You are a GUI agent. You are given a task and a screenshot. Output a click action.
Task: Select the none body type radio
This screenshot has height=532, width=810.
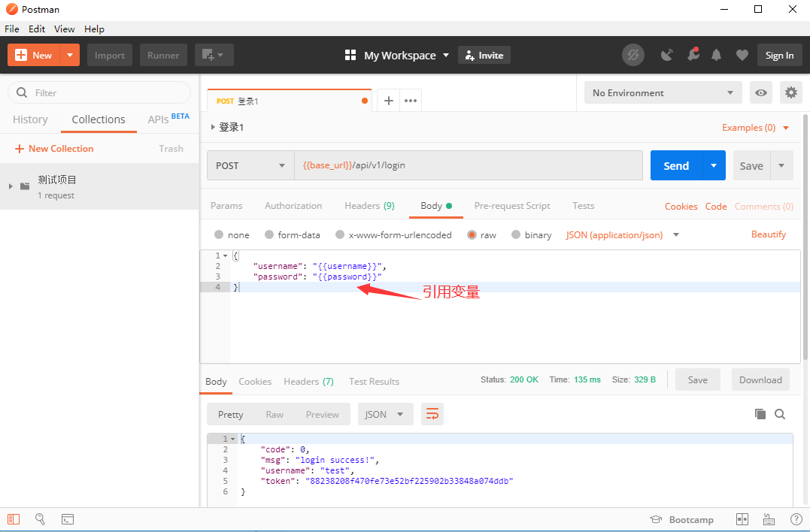click(x=219, y=234)
